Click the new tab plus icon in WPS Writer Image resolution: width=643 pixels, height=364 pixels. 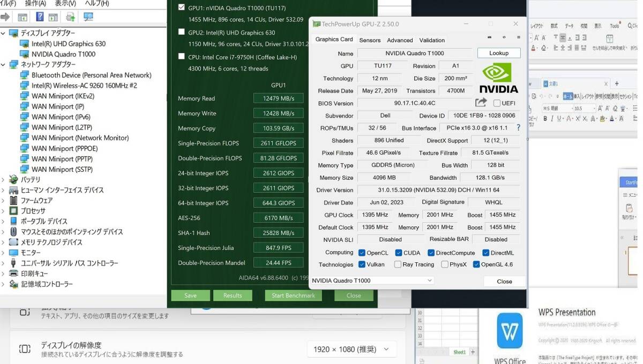pos(617,84)
